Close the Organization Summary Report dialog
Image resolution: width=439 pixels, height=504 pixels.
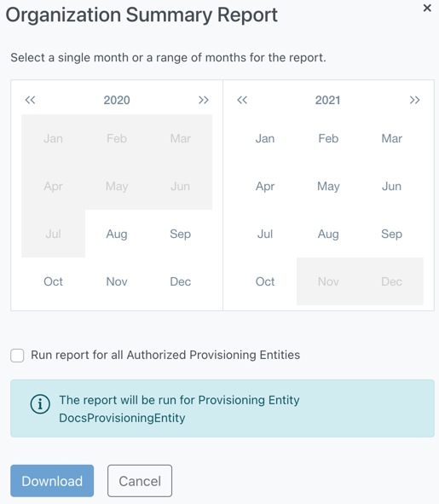pyautogui.click(x=427, y=8)
